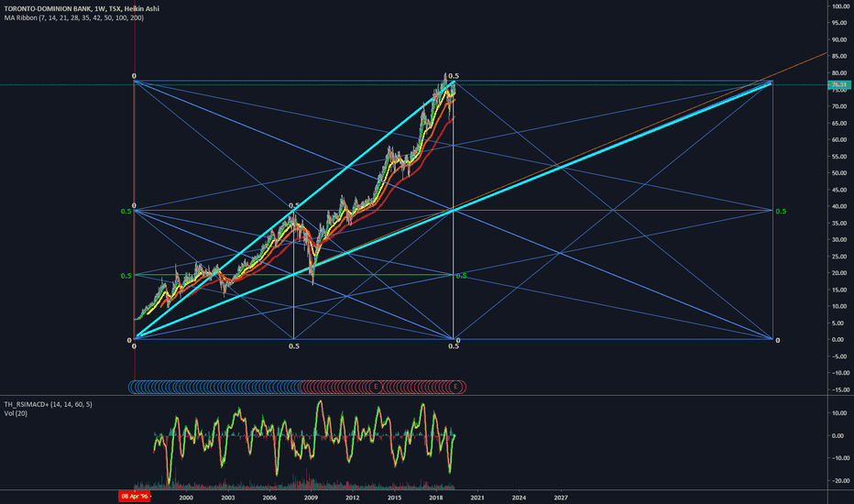Click the 2000 label on time axis
Image resolution: width=854 pixels, height=504 pixels.
tap(186, 498)
